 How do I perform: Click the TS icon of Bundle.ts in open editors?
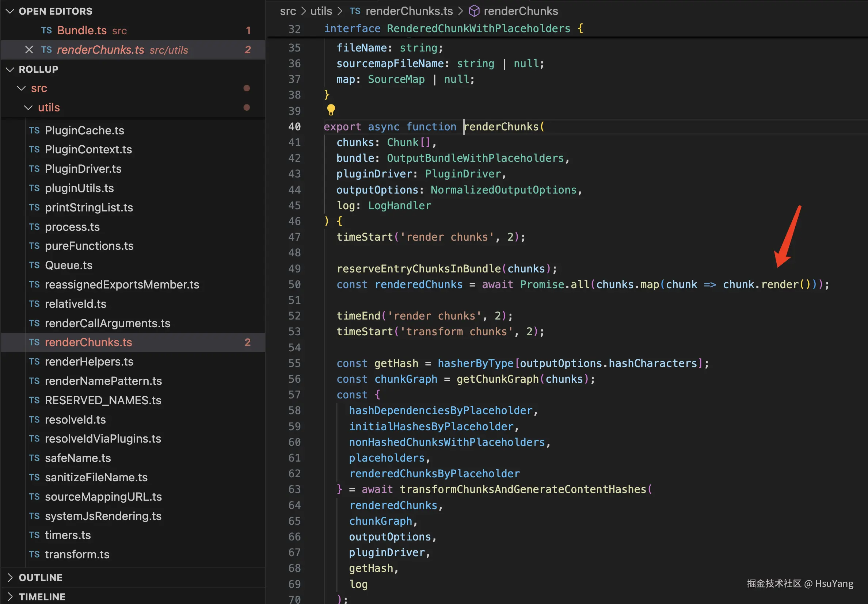[46, 30]
